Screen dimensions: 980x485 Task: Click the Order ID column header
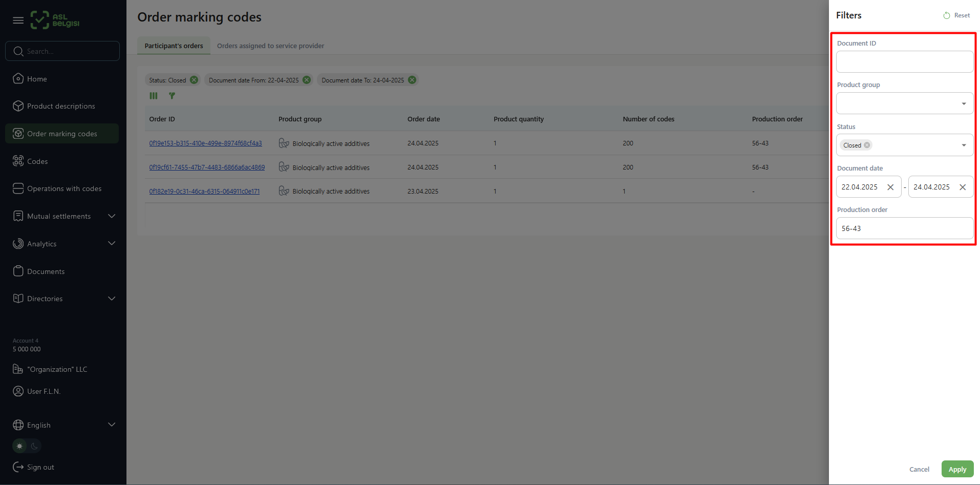[162, 119]
